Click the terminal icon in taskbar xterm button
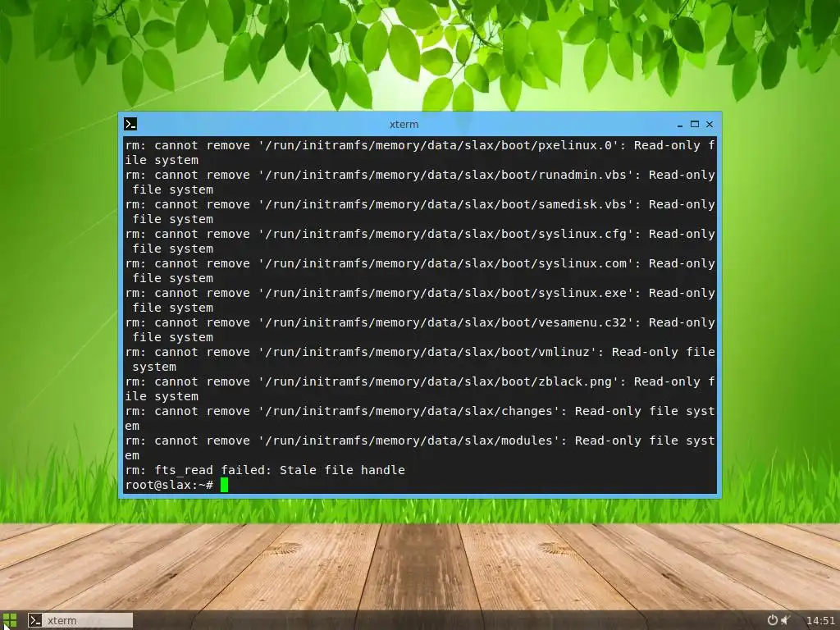 (35, 620)
